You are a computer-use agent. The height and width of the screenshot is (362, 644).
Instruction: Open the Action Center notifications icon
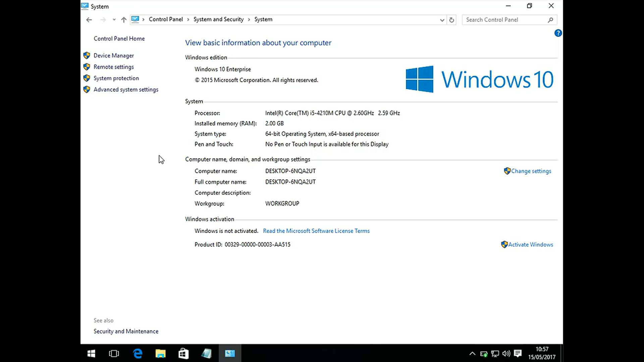click(518, 353)
